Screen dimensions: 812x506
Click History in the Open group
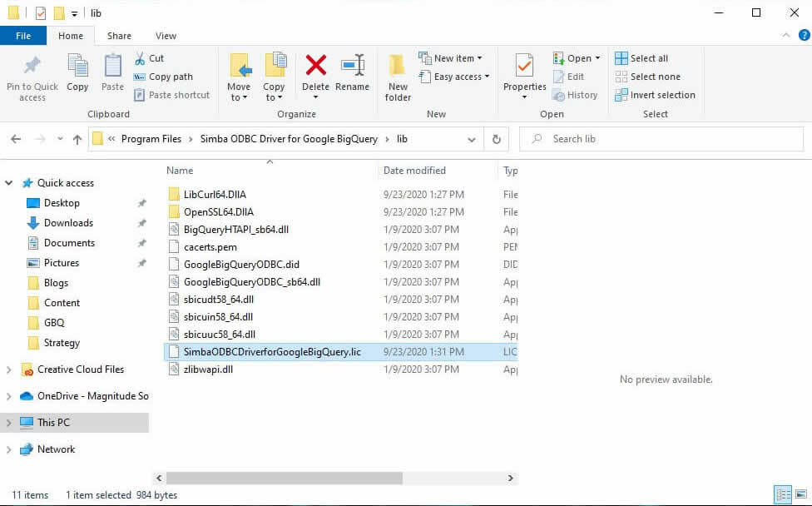[575, 96]
